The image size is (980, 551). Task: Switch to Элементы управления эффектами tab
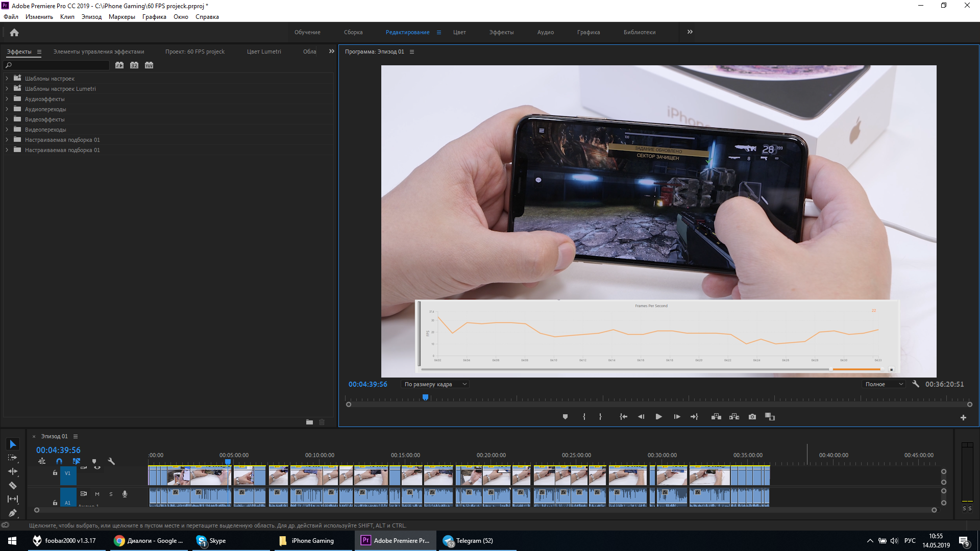[x=99, y=52]
